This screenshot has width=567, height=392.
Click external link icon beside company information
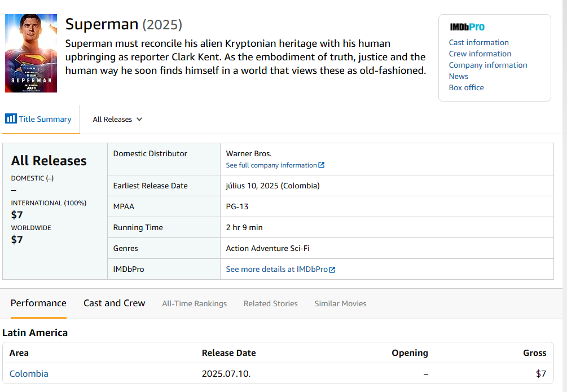point(322,165)
